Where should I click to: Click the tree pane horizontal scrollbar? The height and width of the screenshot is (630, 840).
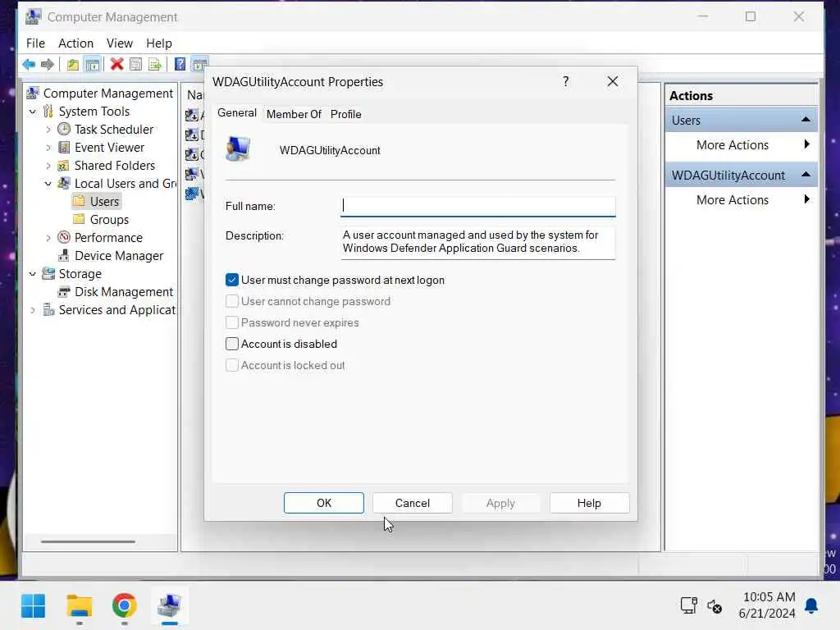[89, 541]
